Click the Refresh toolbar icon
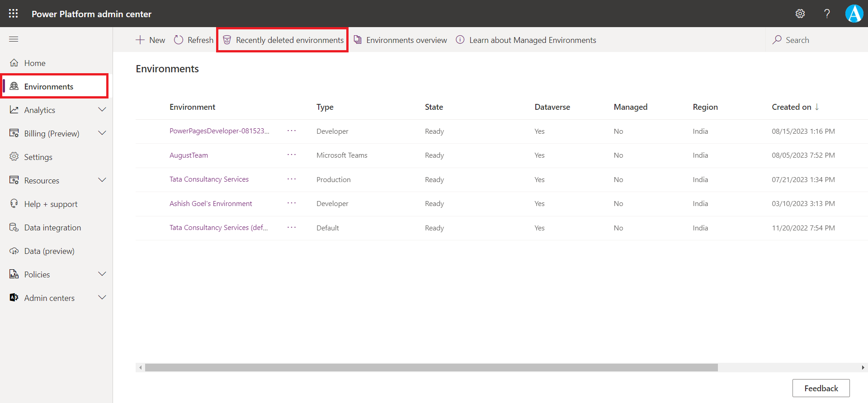 pos(179,40)
